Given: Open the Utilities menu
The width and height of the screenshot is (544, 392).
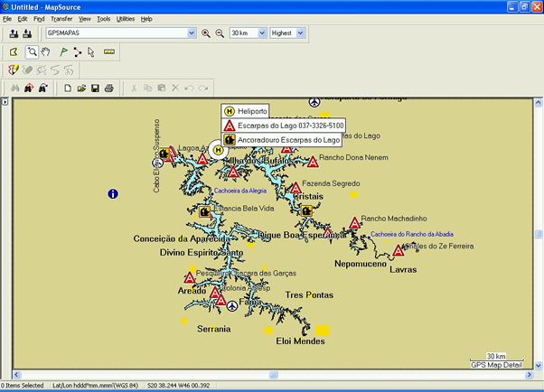Looking at the screenshot, I should (x=126, y=18).
